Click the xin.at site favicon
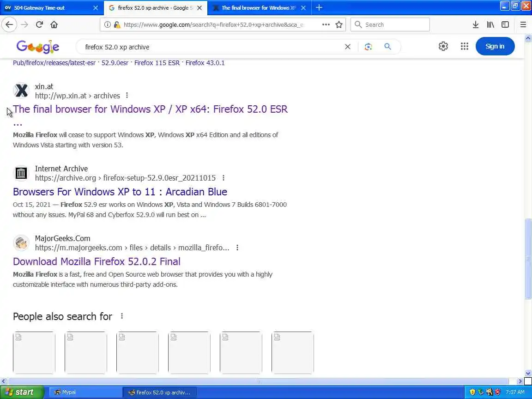 click(x=21, y=91)
